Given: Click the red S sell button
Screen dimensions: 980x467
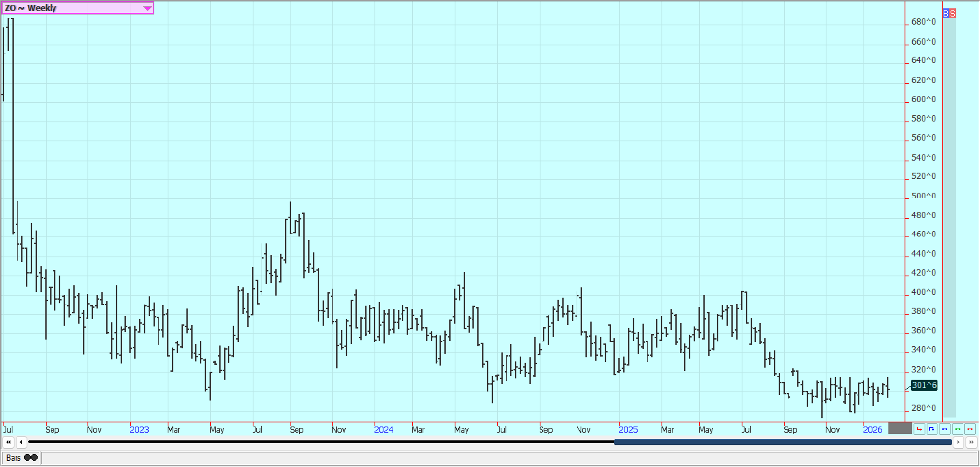Looking at the screenshot, I should [x=954, y=14].
